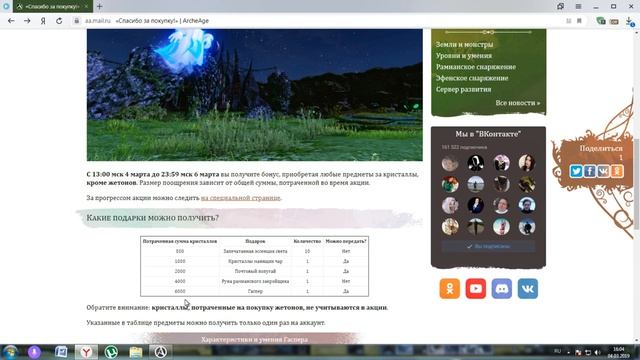Screen dimensions: 640x360
Task: Close the «Спасибо за покупку!» tab
Action: [86, 7]
